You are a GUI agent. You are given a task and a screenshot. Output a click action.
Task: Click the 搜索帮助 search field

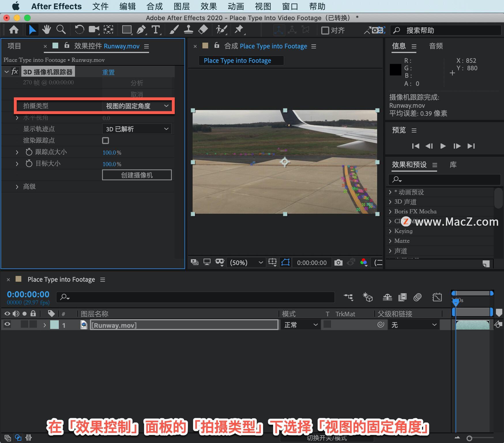tap(445, 30)
